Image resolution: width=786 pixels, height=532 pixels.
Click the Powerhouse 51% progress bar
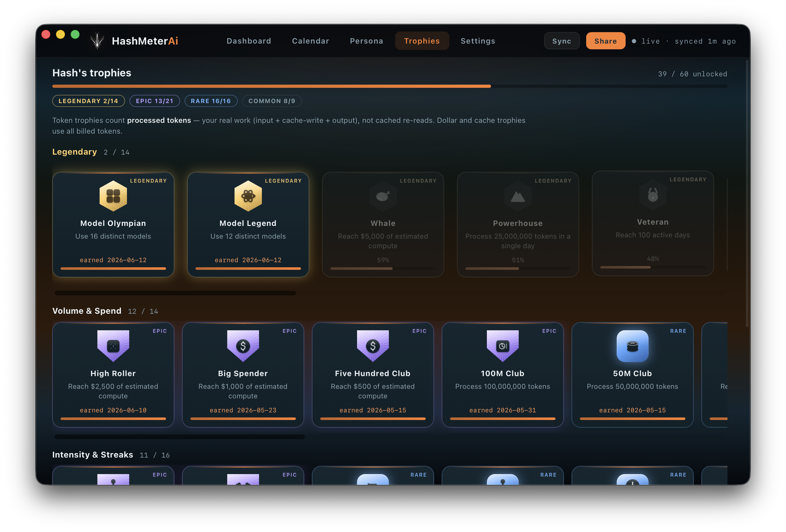tap(518, 269)
